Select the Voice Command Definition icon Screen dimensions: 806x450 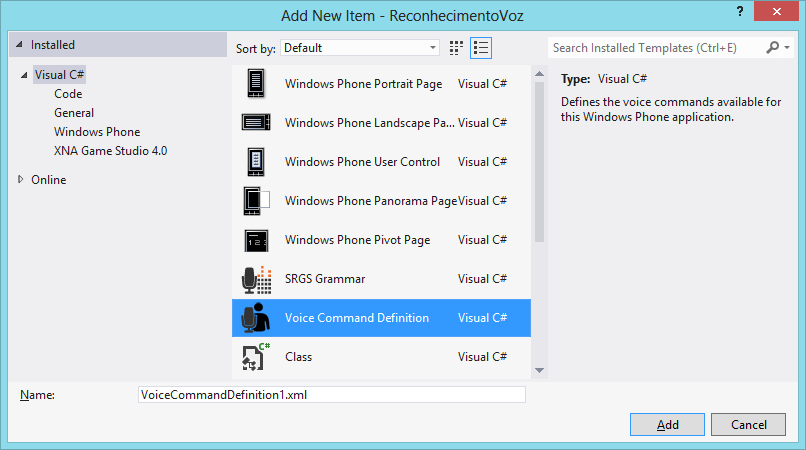pyautogui.click(x=255, y=318)
